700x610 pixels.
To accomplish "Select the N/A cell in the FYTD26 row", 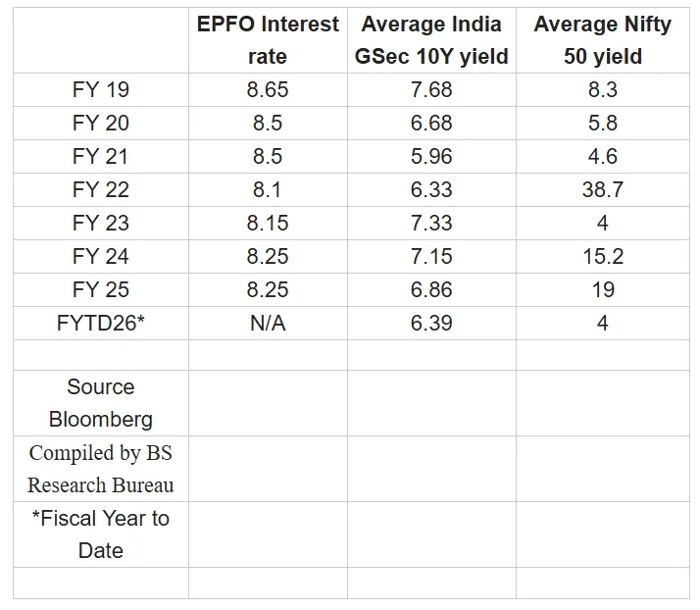I will click(x=268, y=324).
